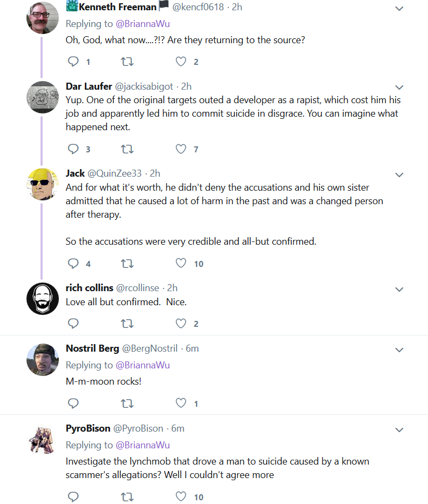This screenshot has width=428, height=504.
Task: Open the @rcollinse handle
Action: [138, 288]
